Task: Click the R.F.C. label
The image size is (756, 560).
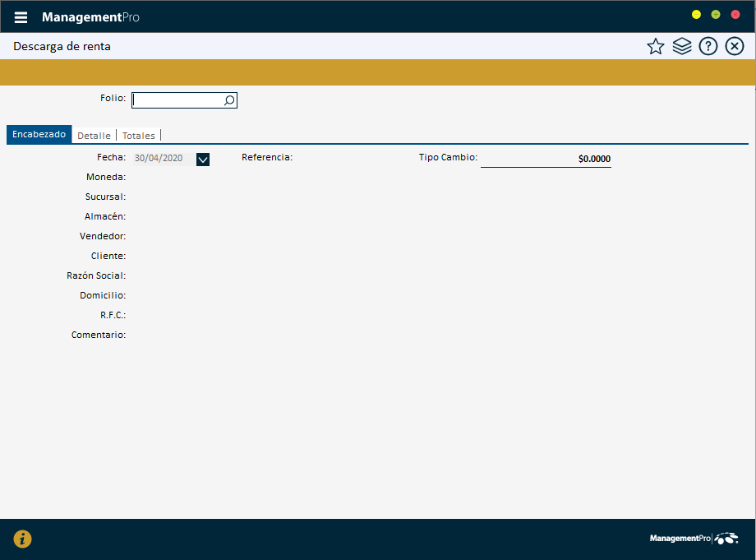Action: 113,315
